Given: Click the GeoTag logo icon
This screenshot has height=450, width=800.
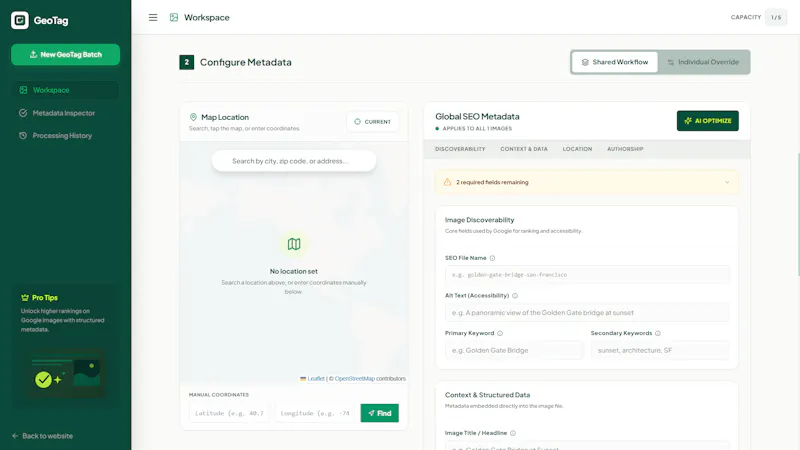Looking at the screenshot, I should [20, 20].
